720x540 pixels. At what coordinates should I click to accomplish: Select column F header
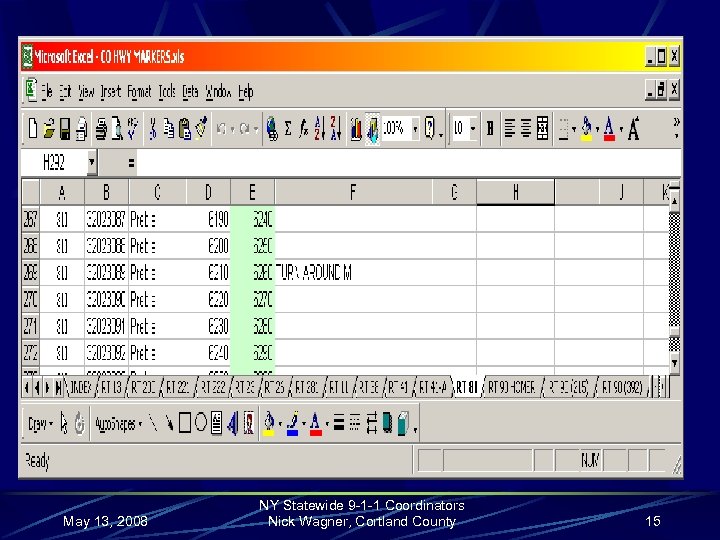(x=353, y=192)
